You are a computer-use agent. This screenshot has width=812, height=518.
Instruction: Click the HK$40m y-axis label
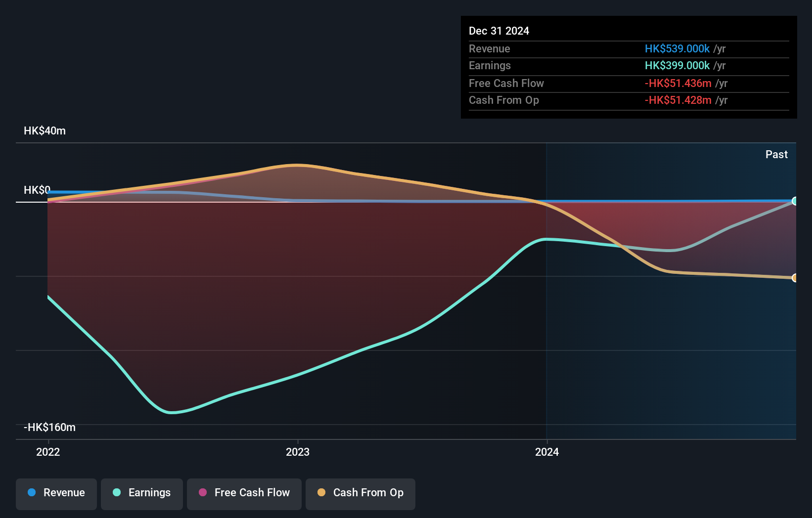click(x=45, y=130)
